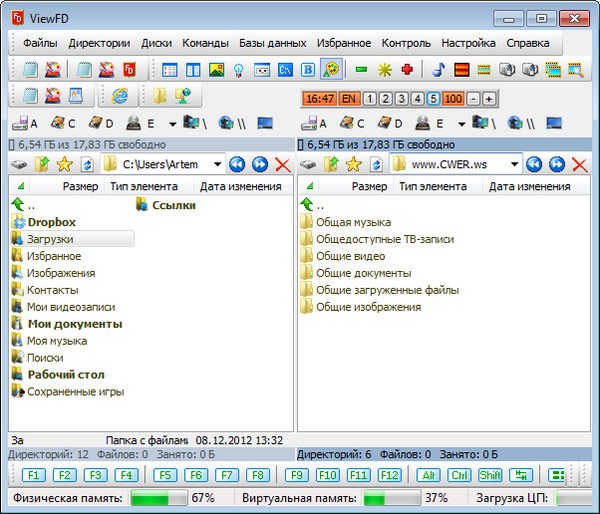Click the music note icon in toolbar
Viewport: 600px width, 514px height.
coord(439,70)
